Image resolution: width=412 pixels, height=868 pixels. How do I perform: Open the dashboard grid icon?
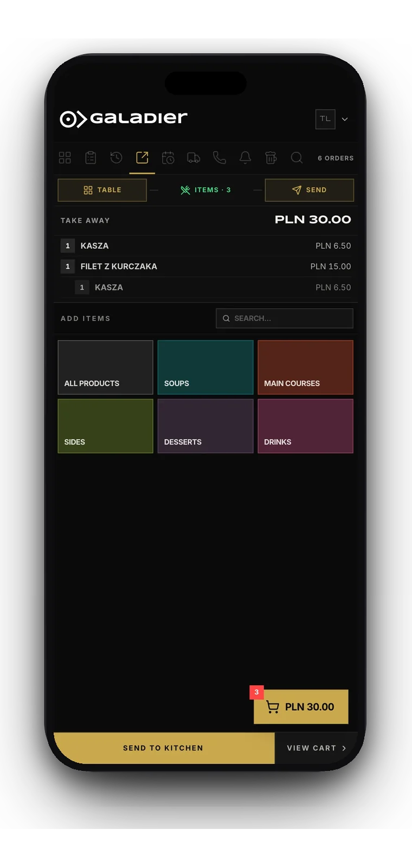(x=65, y=158)
